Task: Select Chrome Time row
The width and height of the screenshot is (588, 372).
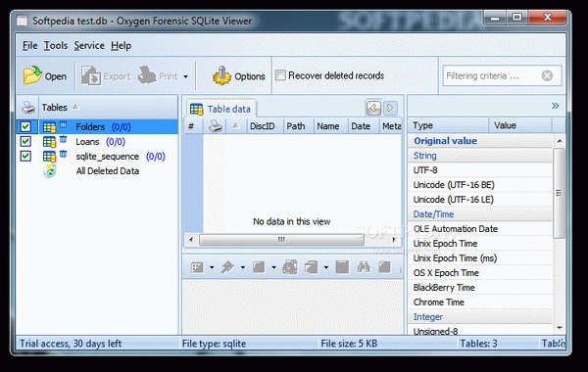Action: click(x=480, y=302)
